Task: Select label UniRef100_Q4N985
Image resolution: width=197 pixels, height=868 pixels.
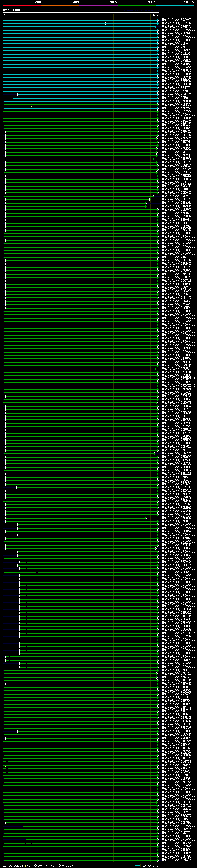Action: (x=177, y=206)
